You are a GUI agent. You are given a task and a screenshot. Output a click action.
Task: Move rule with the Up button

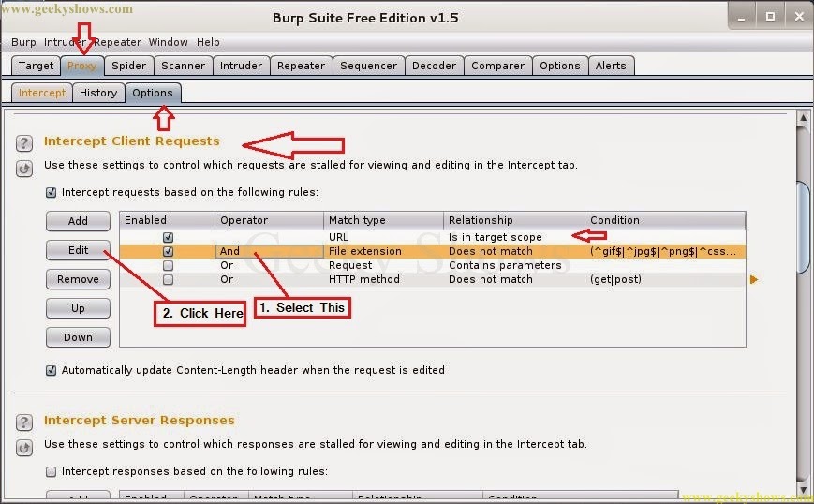click(78, 308)
